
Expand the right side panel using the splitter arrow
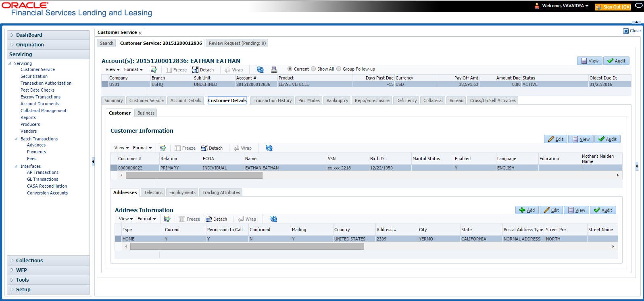637,165
